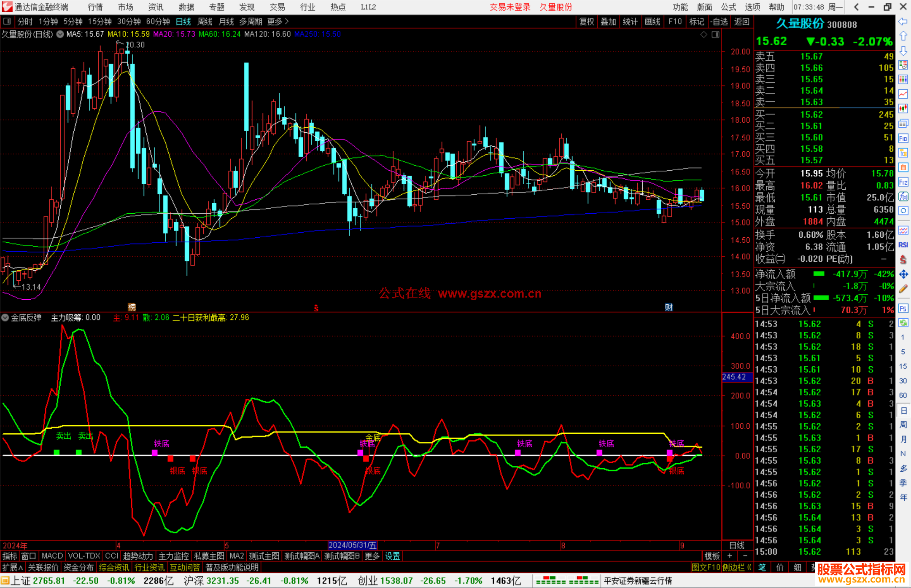
Task: Click the candlestick chart sidebar icon
Action: point(903,108)
